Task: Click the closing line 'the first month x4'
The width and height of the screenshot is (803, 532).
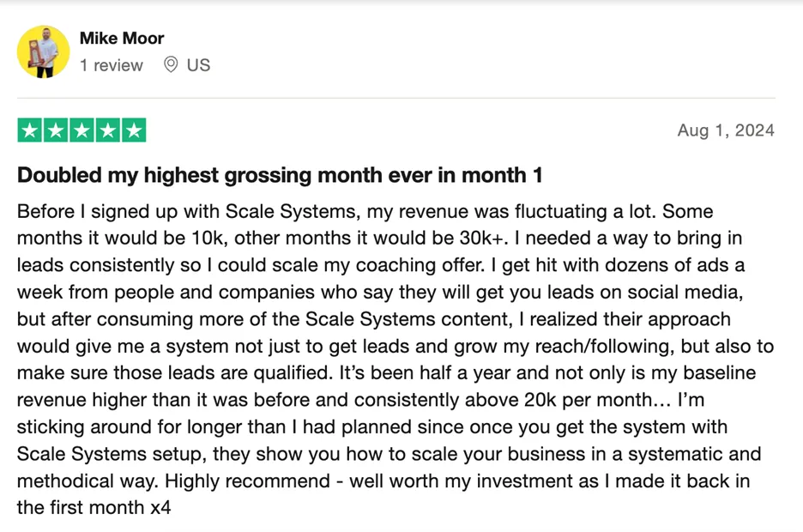Action: (94, 507)
